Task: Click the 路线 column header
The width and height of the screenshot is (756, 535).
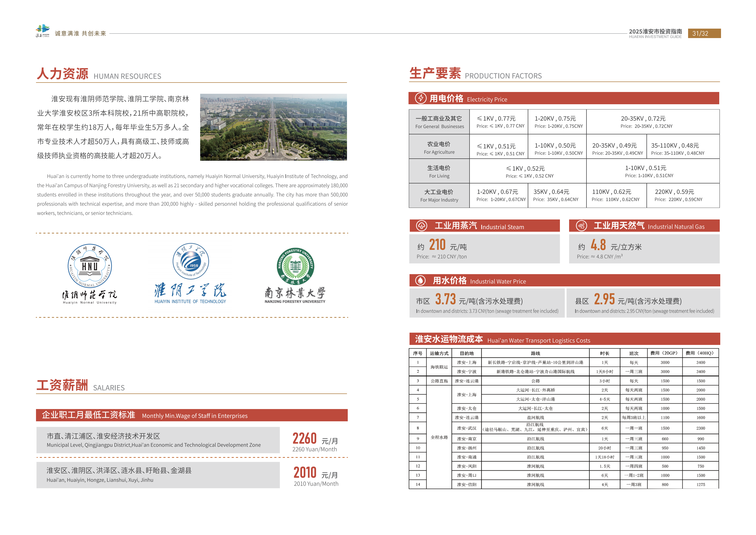Action: coord(535,353)
